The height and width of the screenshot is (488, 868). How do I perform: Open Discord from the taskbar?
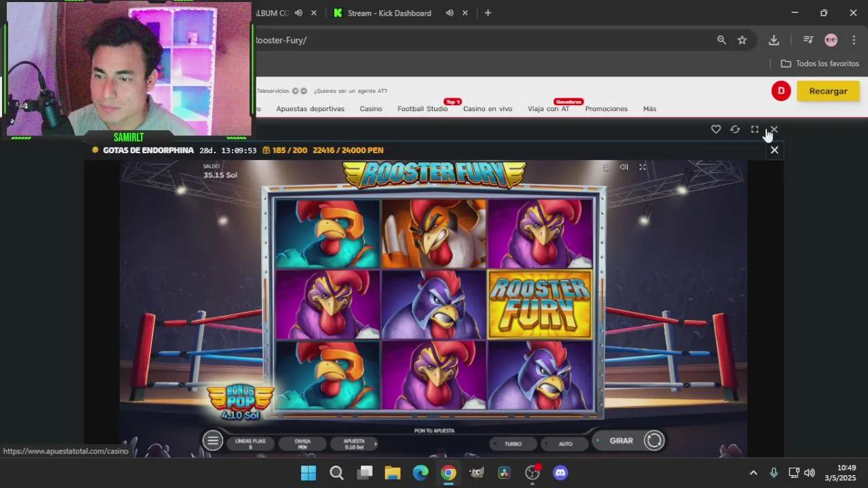560,472
